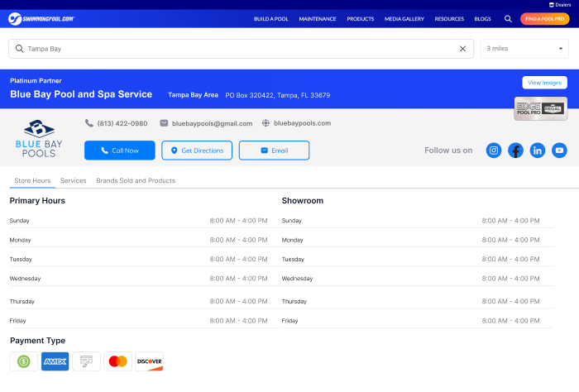Click the Showroom heading
This screenshot has width=579, height=392.
click(303, 200)
